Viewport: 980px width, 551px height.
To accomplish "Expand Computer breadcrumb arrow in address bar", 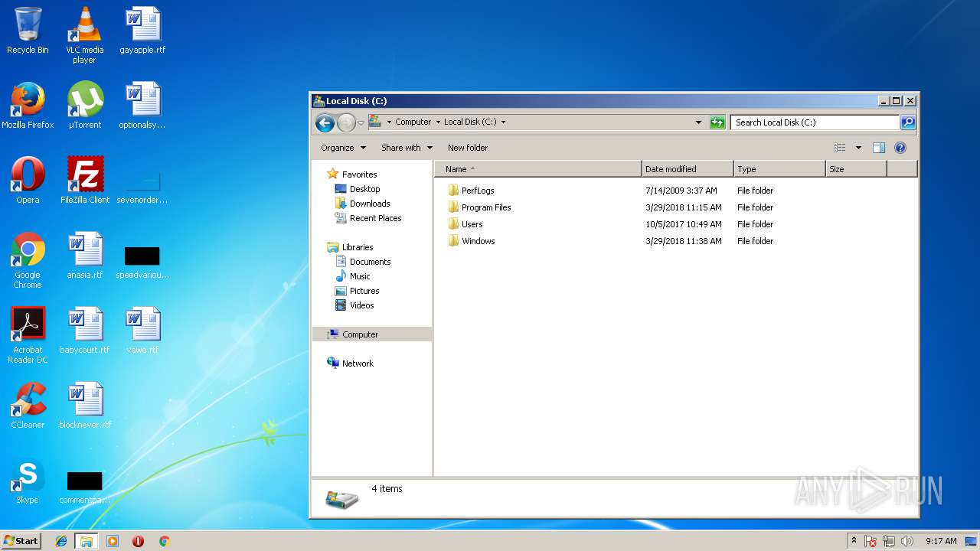I will pyautogui.click(x=438, y=122).
